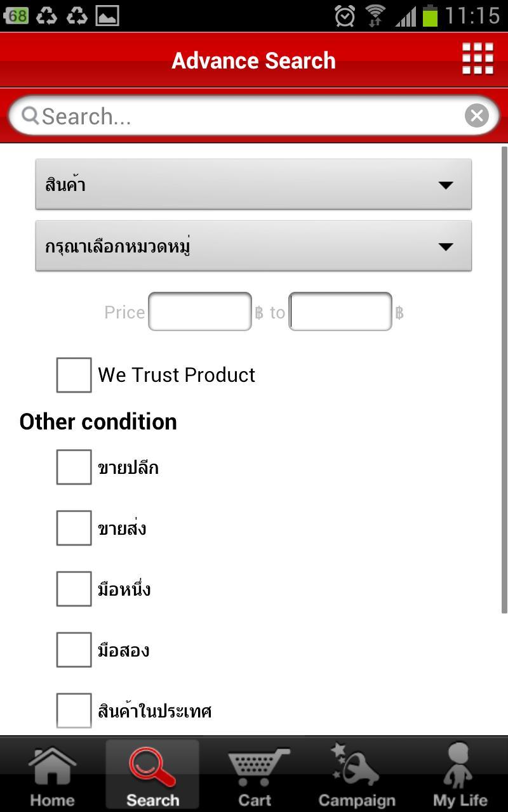Tick the มือสอง checkbox
The height and width of the screenshot is (812, 508).
74,650
